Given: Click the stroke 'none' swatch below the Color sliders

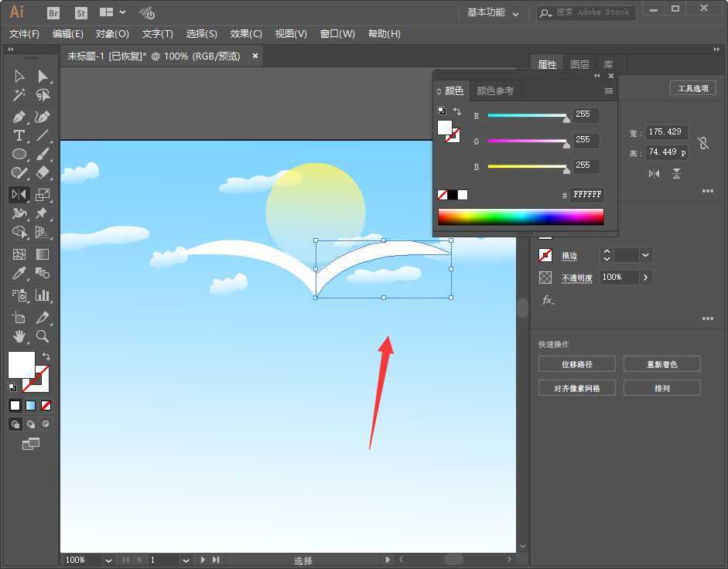Looking at the screenshot, I should (443, 194).
